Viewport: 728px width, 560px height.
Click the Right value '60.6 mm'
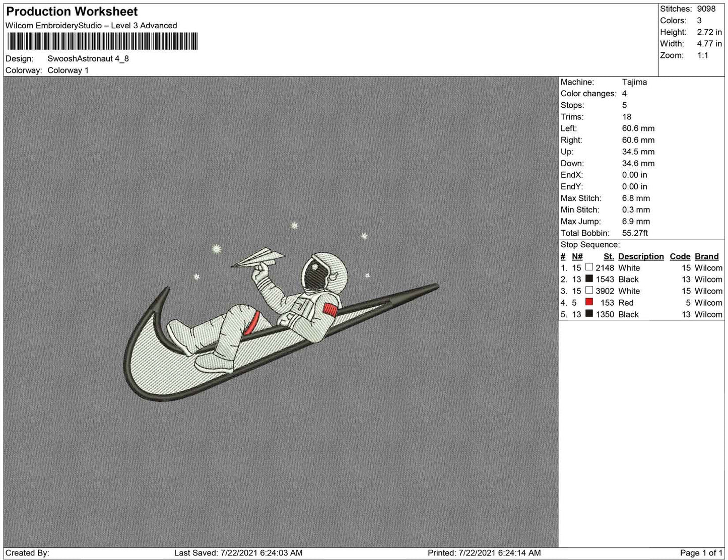pyautogui.click(x=638, y=140)
